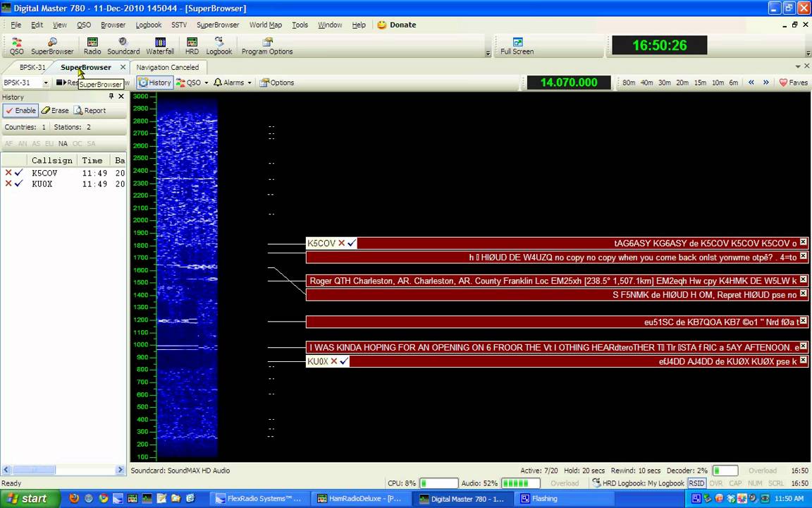The width and height of the screenshot is (812, 508).
Task: Select the 6m band button
Action: pos(733,83)
